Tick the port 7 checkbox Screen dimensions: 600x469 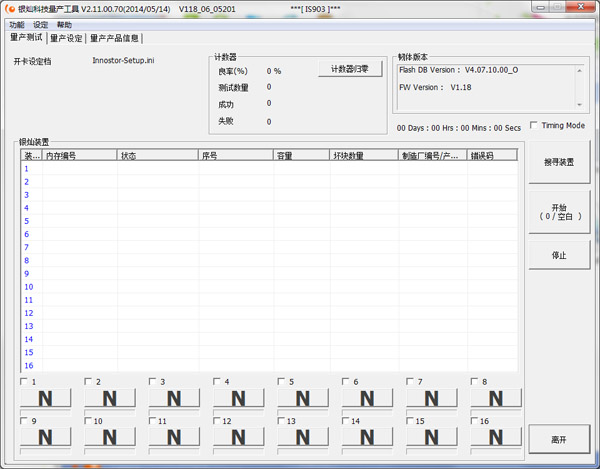tap(410, 381)
